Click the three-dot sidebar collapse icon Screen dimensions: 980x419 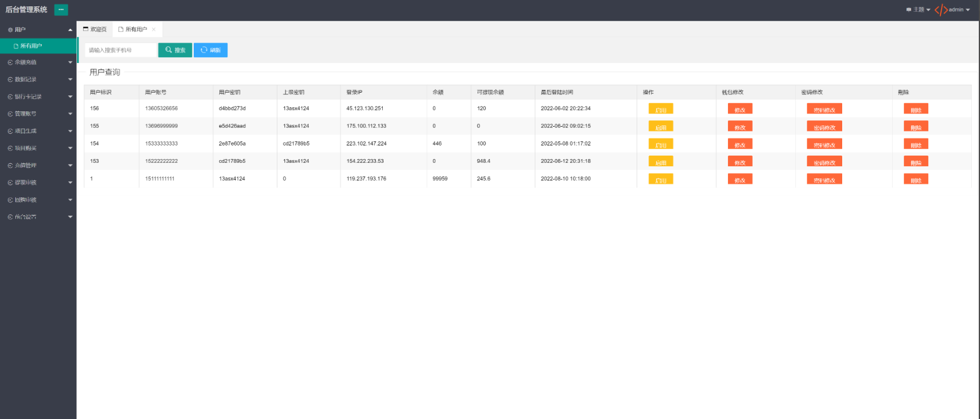click(x=61, y=9)
